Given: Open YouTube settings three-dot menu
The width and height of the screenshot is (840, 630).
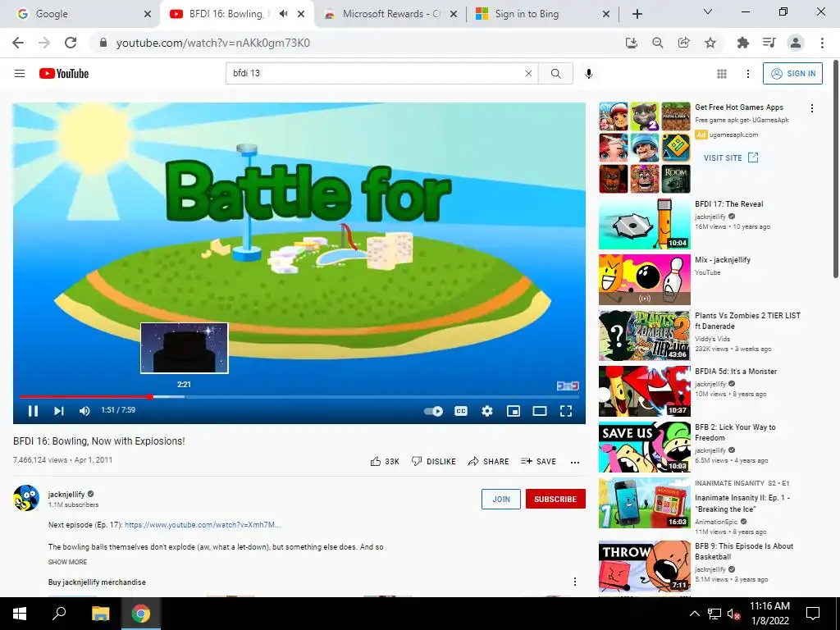Looking at the screenshot, I should pos(748,73).
